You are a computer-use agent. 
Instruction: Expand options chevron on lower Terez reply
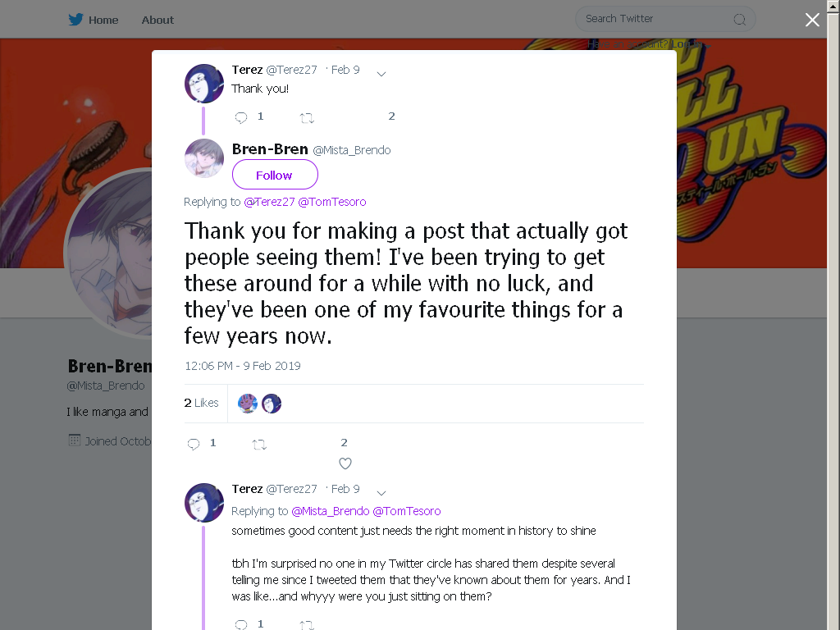(381, 493)
